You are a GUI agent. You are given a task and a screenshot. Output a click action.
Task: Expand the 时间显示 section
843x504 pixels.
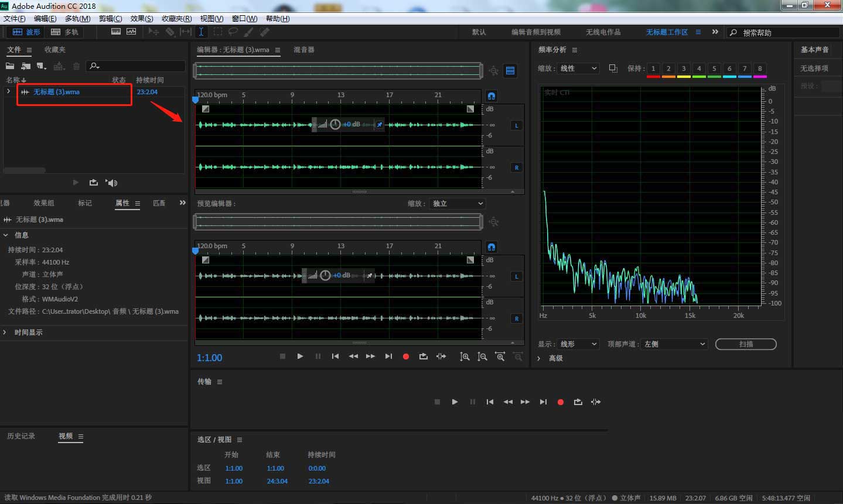[5, 332]
